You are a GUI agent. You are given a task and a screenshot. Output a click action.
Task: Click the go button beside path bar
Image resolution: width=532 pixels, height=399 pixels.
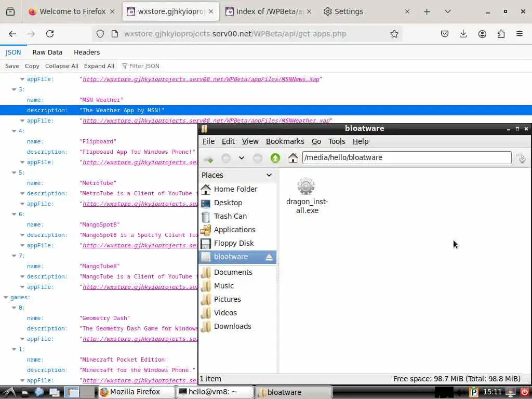(x=521, y=158)
